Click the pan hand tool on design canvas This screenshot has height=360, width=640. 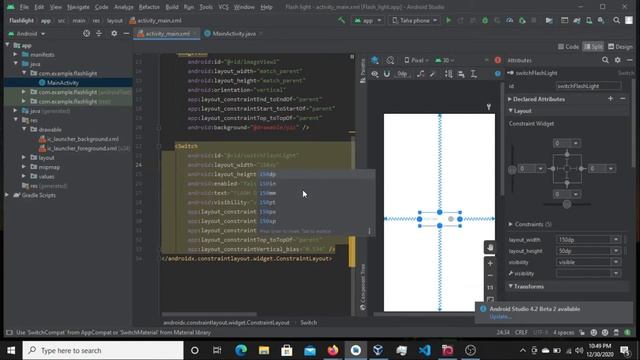[490, 247]
